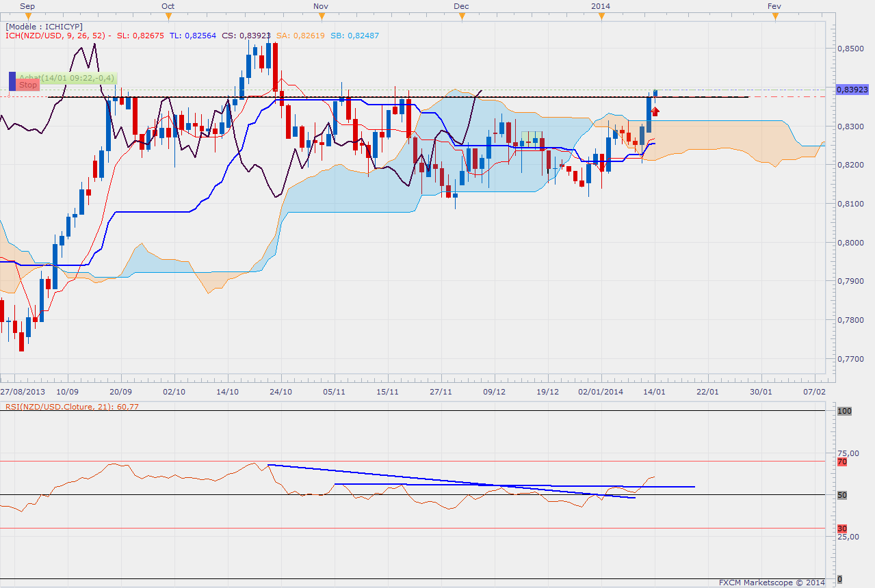Select the blue order marker beside Achat

click(12, 81)
